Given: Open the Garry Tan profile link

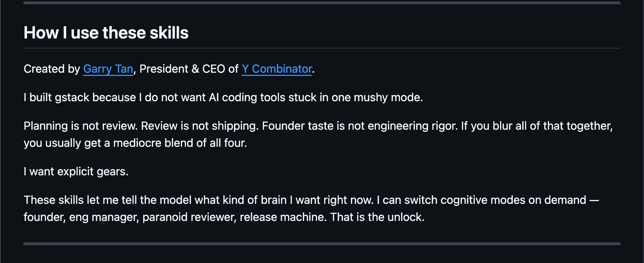Looking at the screenshot, I should [x=108, y=69].
